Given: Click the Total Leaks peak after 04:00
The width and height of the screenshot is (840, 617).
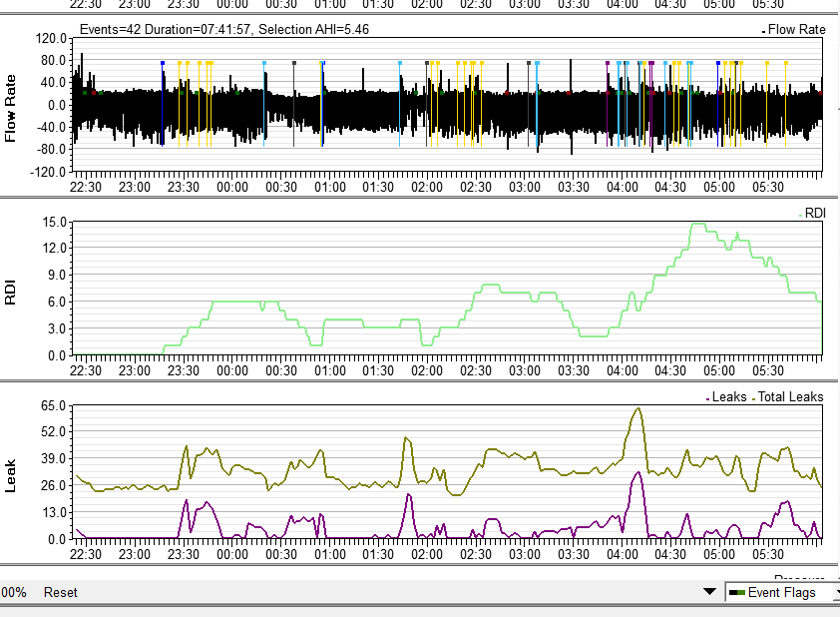Looking at the screenshot, I should pos(637,408).
